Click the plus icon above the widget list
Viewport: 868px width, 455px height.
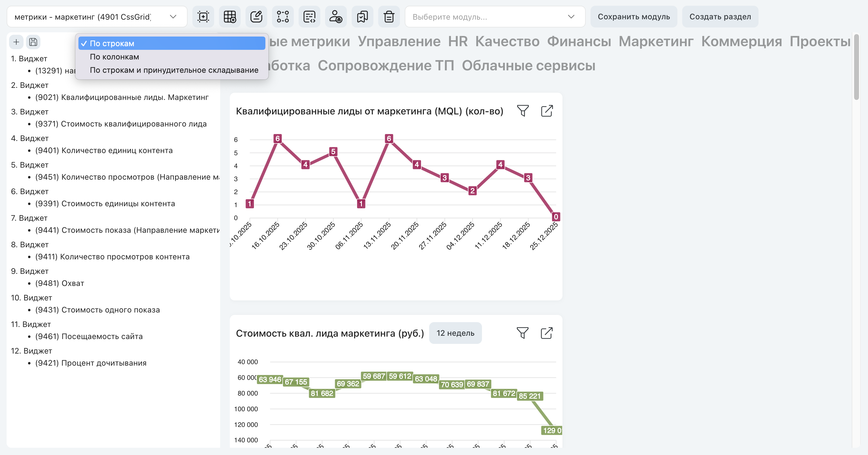[16, 42]
